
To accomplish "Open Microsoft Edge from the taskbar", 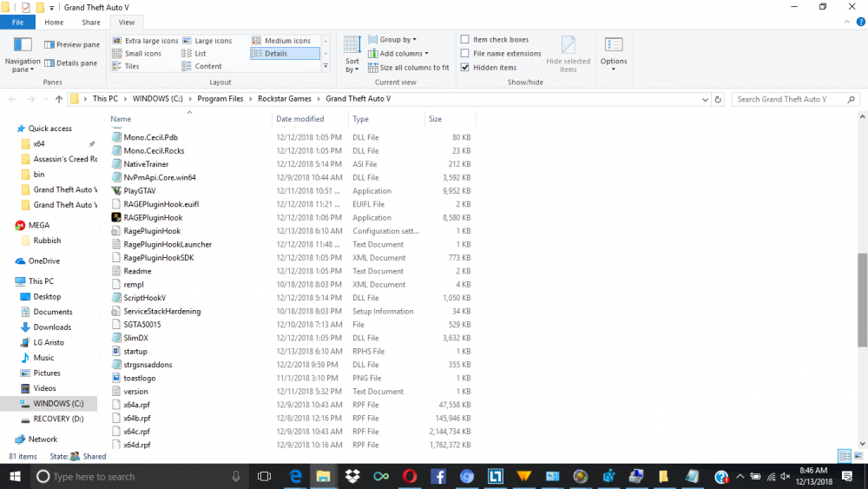I will [296, 476].
